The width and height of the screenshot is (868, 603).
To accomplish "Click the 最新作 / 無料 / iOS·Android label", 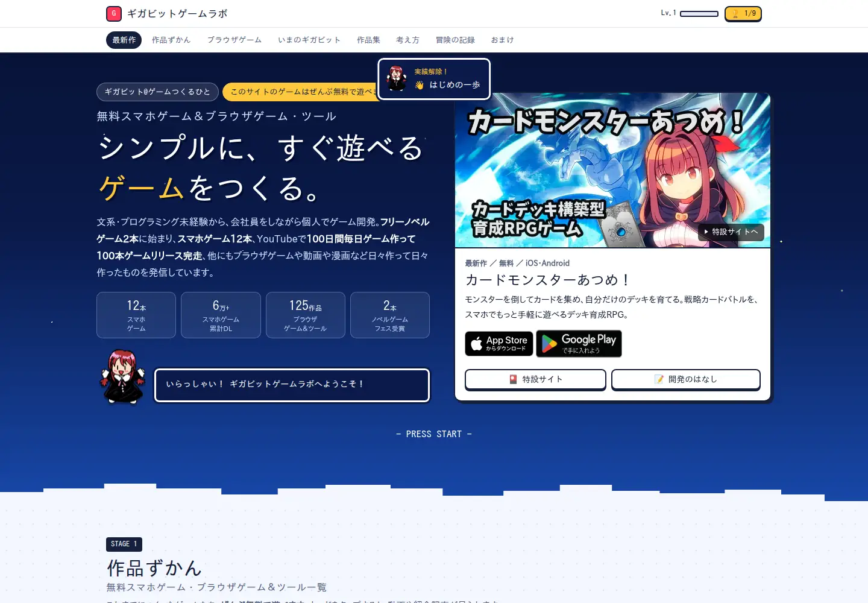I will (x=517, y=264).
